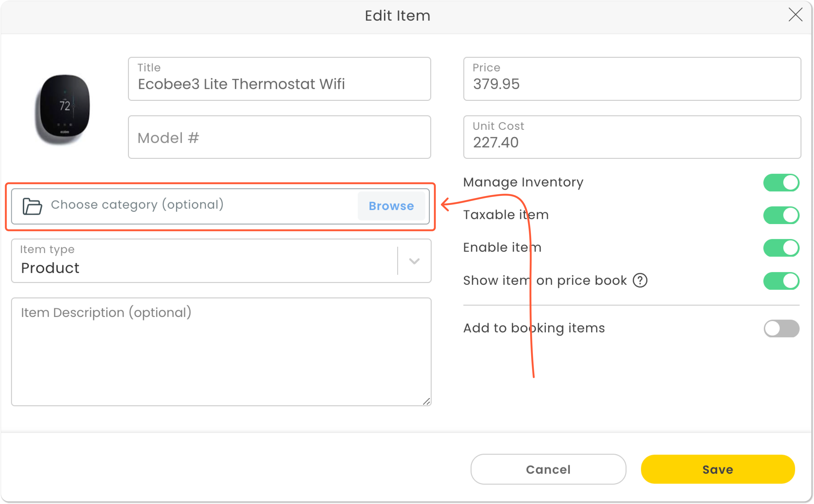Select the Price input field

[632, 83]
